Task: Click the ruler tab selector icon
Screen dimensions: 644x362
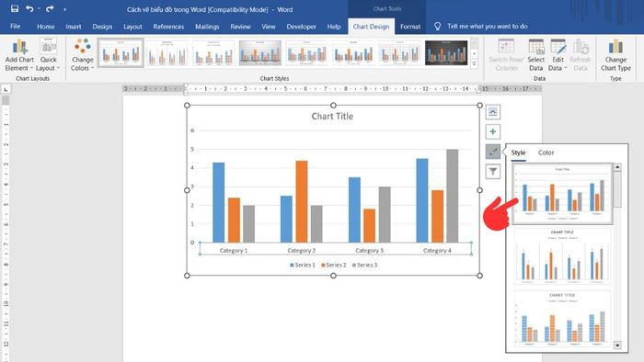Action: point(6,89)
